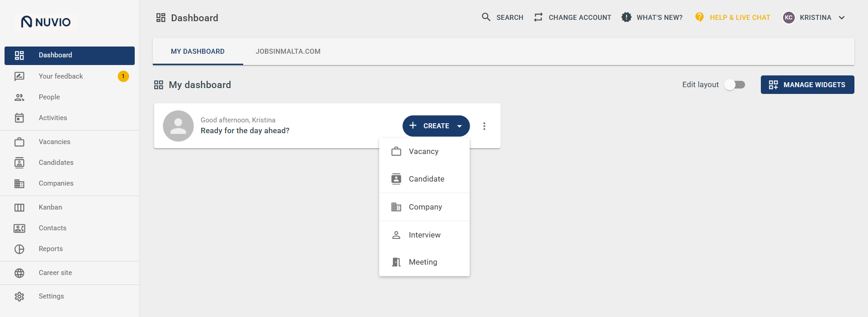This screenshot has width=868, height=317.
Task: Open the Kanban board icon in sidebar
Action: pos(19,207)
